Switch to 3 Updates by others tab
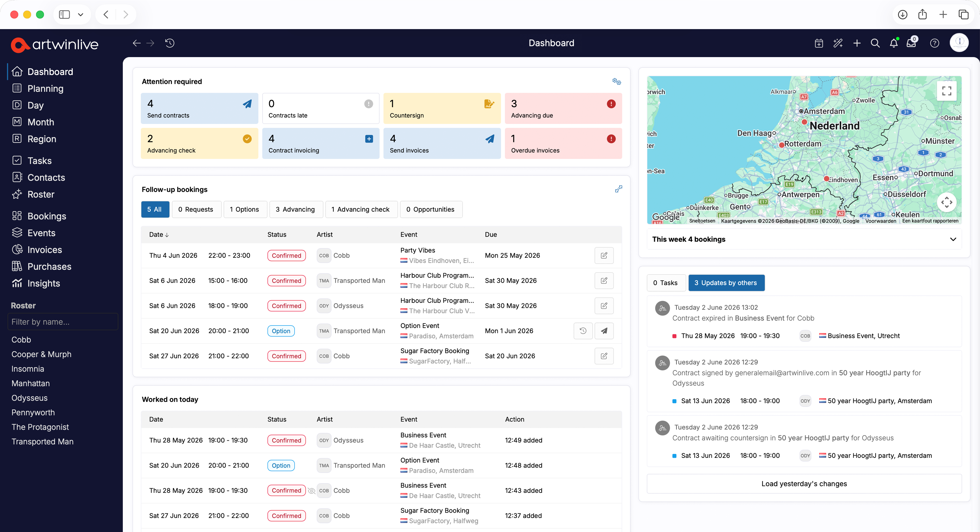Viewport: 980px width, 532px height. pyautogui.click(x=726, y=283)
